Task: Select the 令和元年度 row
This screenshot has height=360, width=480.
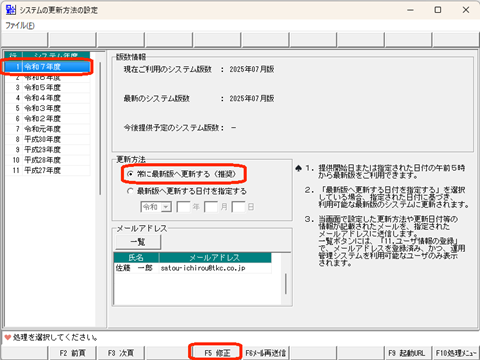Action: click(x=48, y=129)
